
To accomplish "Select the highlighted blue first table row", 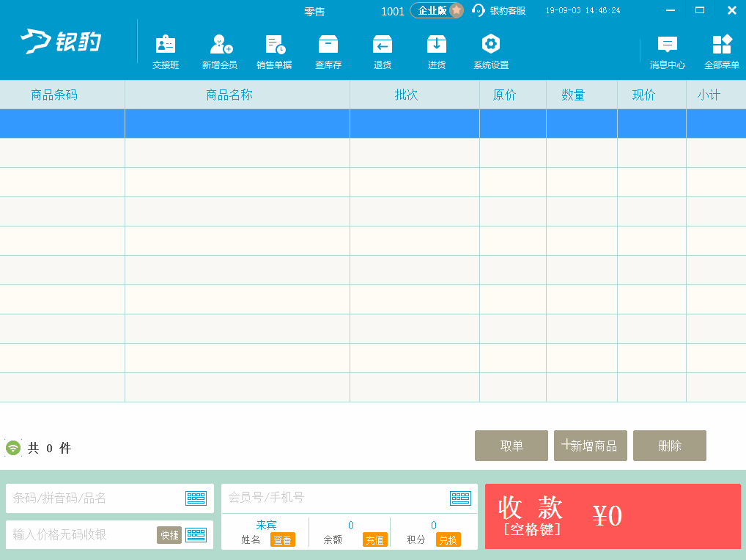I will point(373,124).
